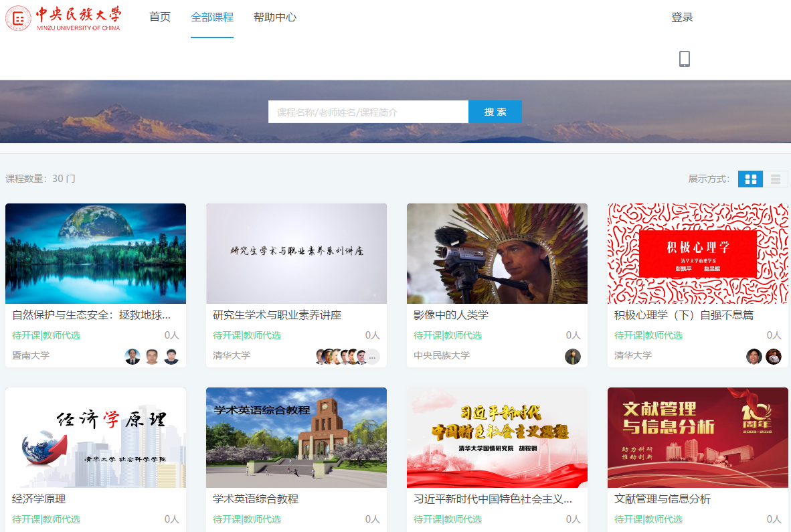
Task: Click the third avatar under 自然保护与生态安全
Action: (171, 356)
